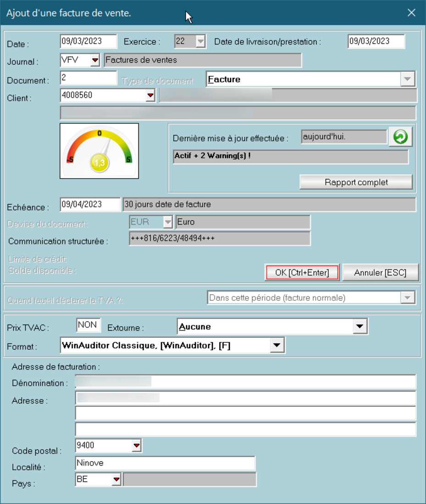Click the Date input field
426x504 pixels.
pyautogui.click(x=88, y=41)
